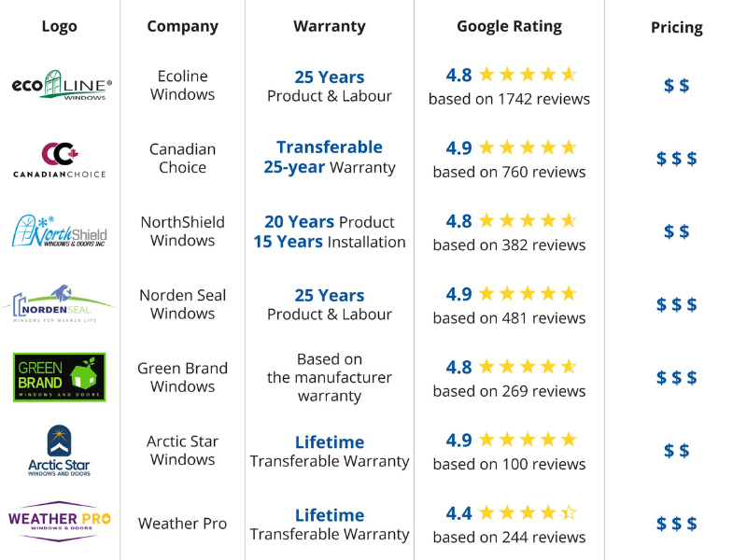Click Ecoline's 4.8 star rating
Viewport: 747px width, 560px height.
point(511,76)
